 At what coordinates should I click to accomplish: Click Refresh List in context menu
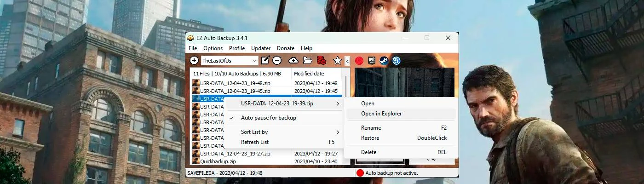coord(284,142)
